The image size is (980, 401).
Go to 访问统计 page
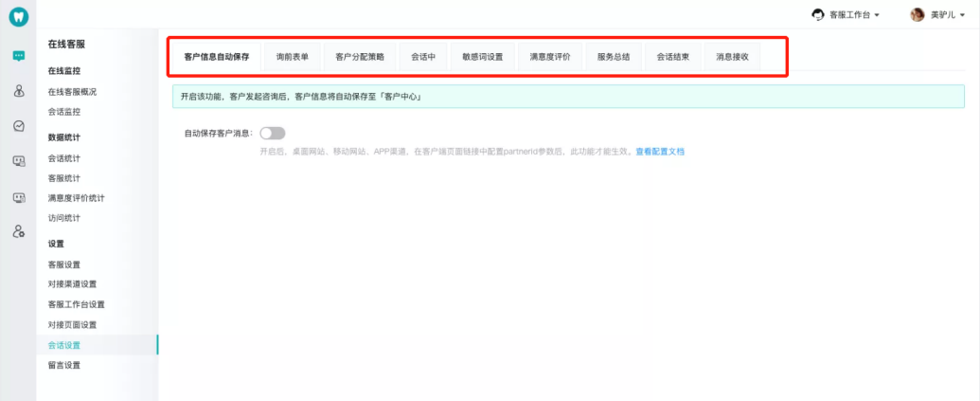(64, 218)
